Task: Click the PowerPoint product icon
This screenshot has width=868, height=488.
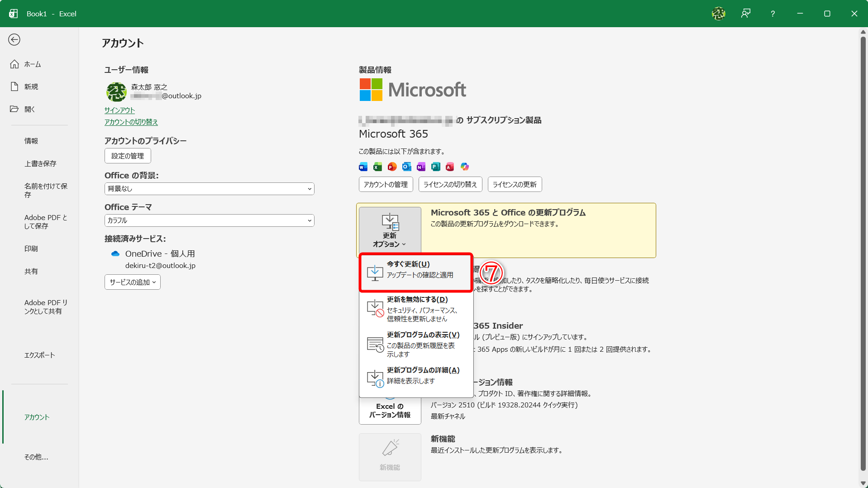Action: coord(391,167)
